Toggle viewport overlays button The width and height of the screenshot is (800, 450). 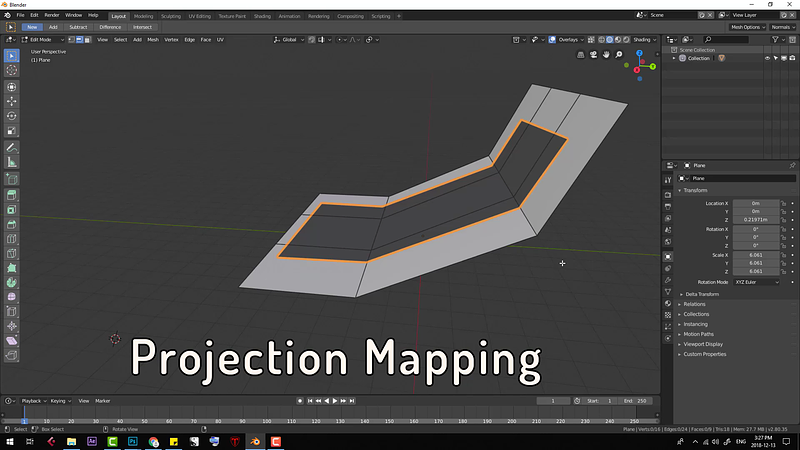pyautogui.click(x=552, y=40)
